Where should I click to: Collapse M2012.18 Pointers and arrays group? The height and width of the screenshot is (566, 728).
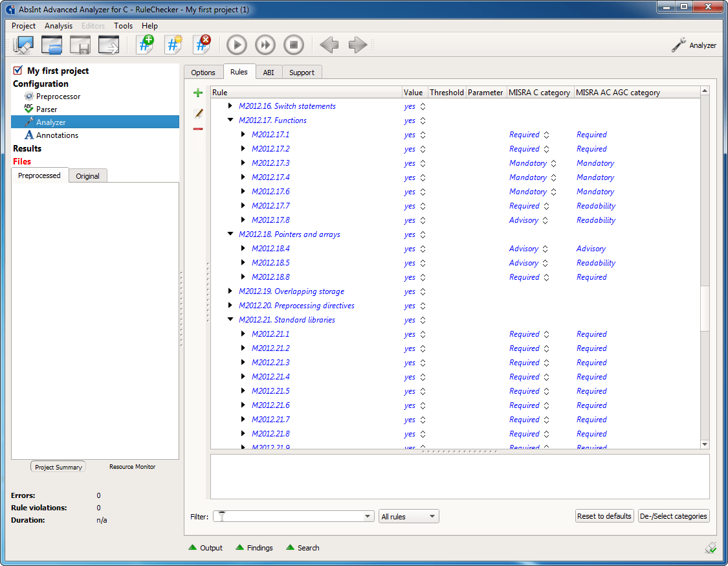(230, 234)
